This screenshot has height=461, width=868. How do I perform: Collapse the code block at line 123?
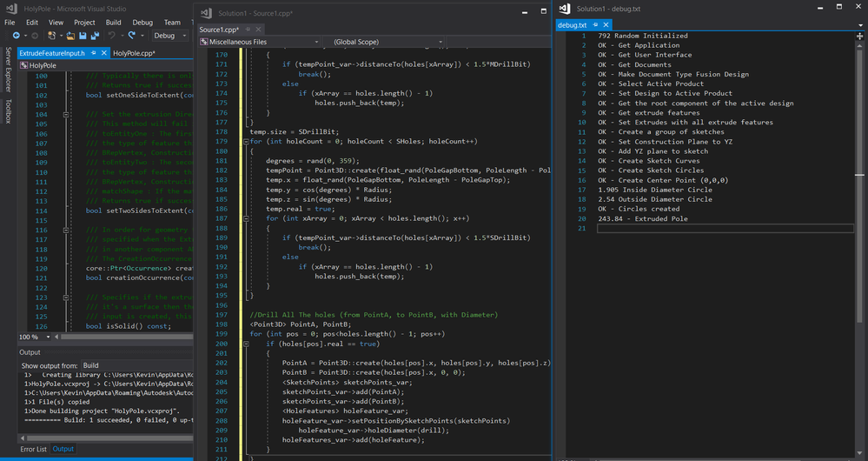point(66,297)
